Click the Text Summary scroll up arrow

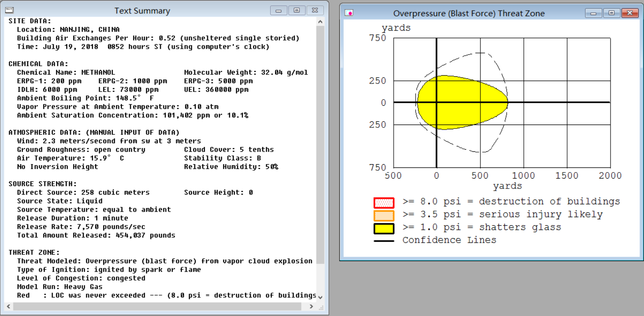pyautogui.click(x=320, y=22)
